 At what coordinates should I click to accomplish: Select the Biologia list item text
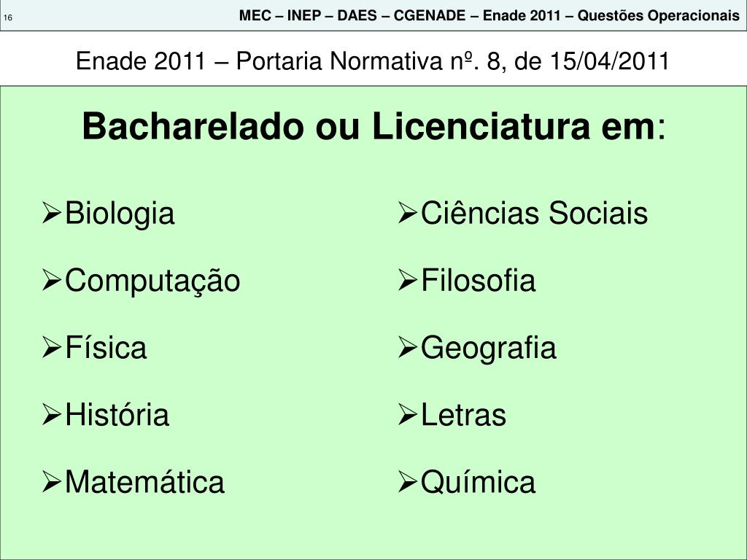tap(120, 214)
